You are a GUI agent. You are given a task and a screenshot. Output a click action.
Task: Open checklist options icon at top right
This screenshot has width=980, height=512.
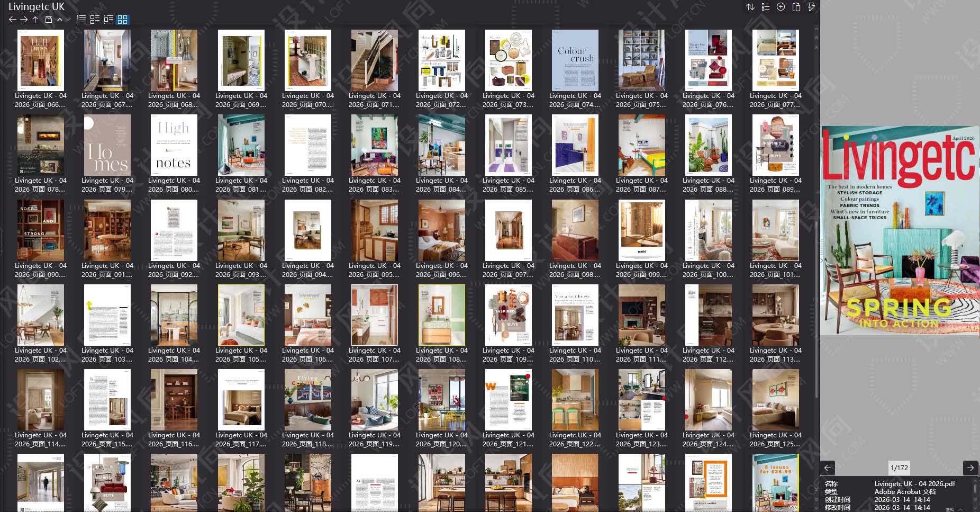[766, 7]
